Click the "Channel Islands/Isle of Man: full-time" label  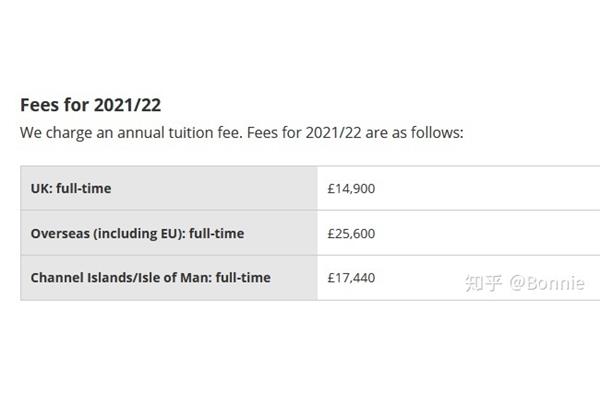pyautogui.click(x=150, y=278)
